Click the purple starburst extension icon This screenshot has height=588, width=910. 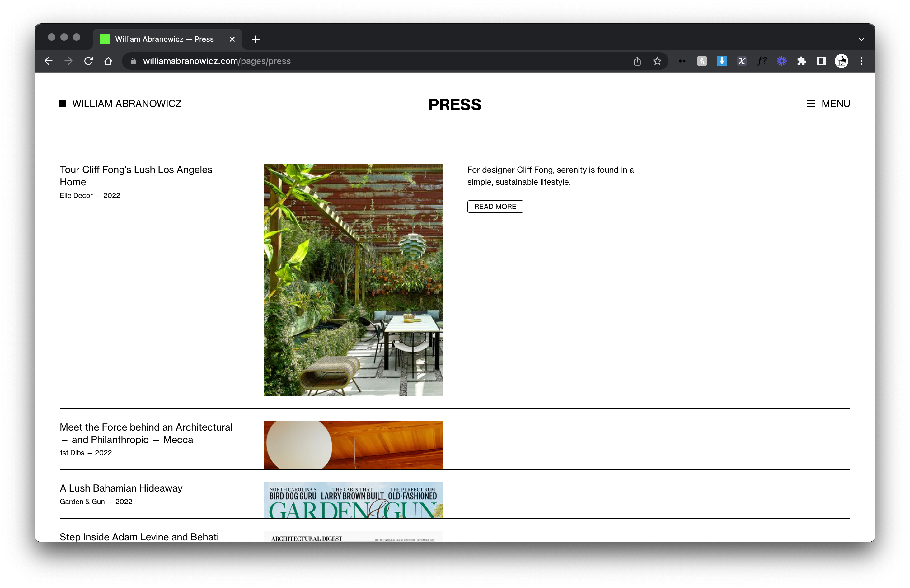[781, 61]
